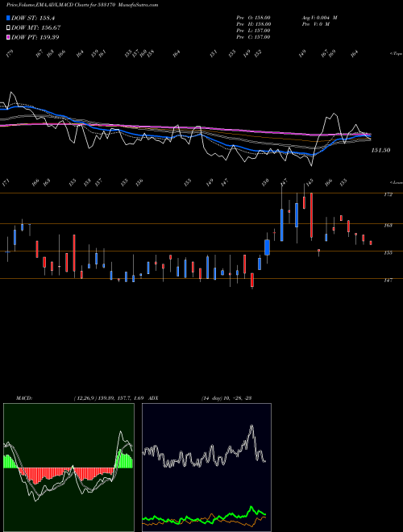Viewport: 403px width, 532px height.
Task: Click the 147 price level label
Action: (x=388, y=281)
